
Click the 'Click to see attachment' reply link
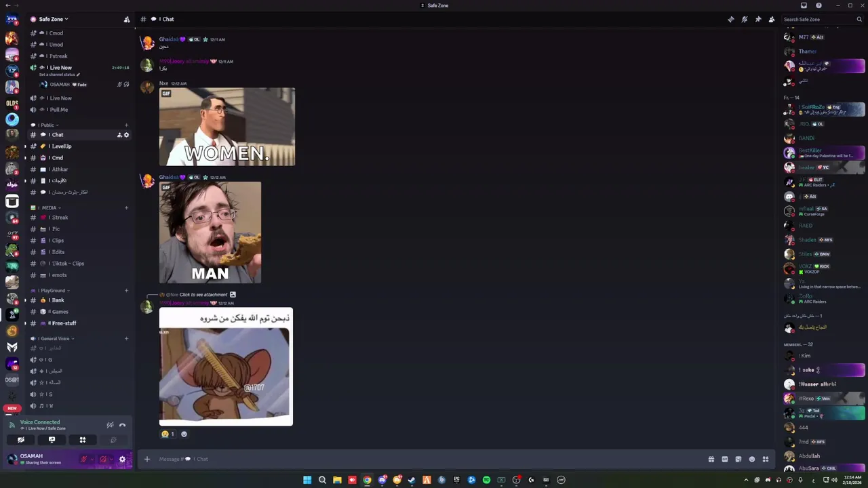click(x=203, y=295)
